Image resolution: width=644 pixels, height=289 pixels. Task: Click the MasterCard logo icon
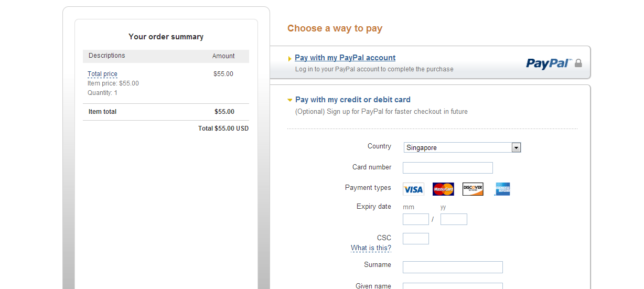click(443, 189)
